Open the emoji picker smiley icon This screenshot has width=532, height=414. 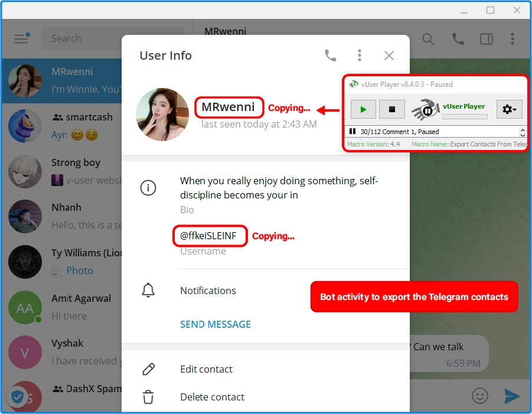(x=480, y=395)
